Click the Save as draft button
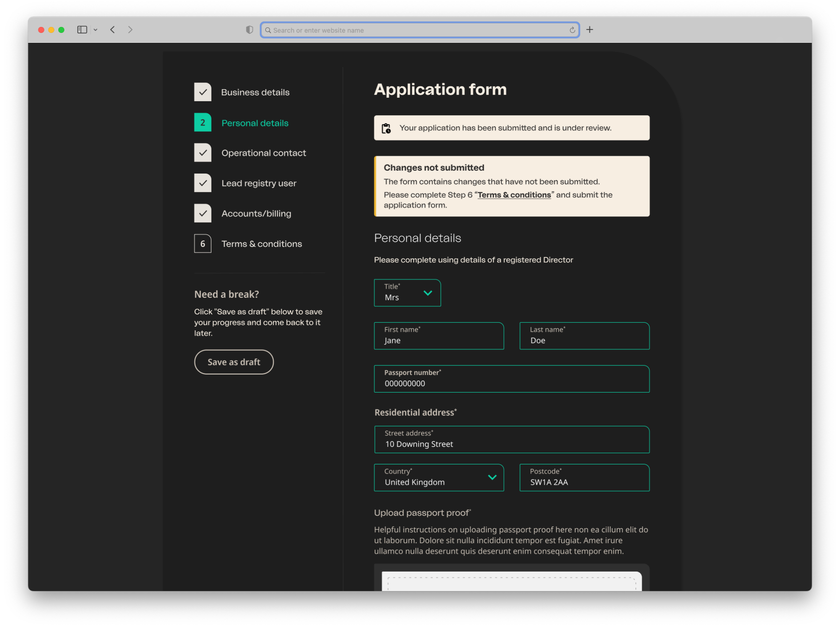The width and height of the screenshot is (840, 626). click(233, 362)
